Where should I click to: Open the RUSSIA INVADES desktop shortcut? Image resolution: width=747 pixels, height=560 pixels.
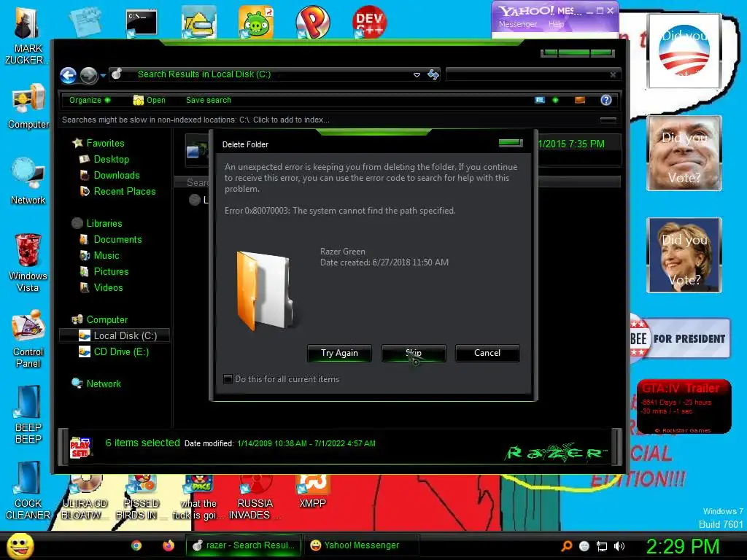(255, 497)
